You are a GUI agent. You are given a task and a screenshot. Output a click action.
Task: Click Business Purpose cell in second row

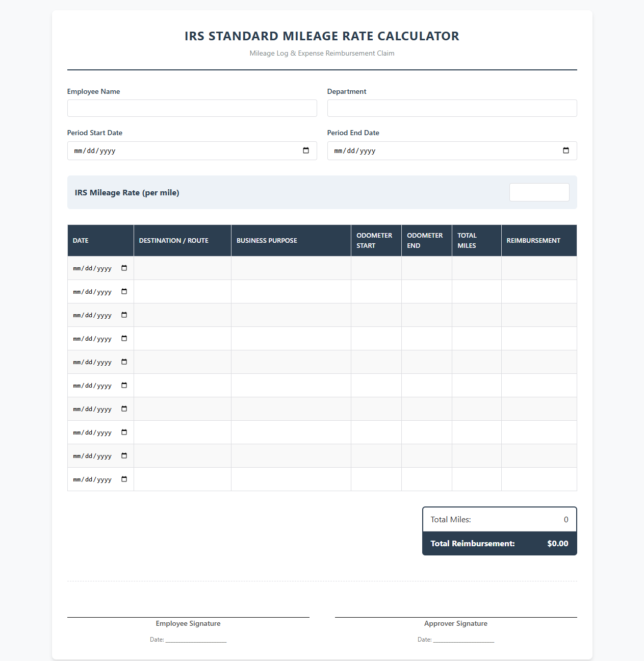point(291,292)
